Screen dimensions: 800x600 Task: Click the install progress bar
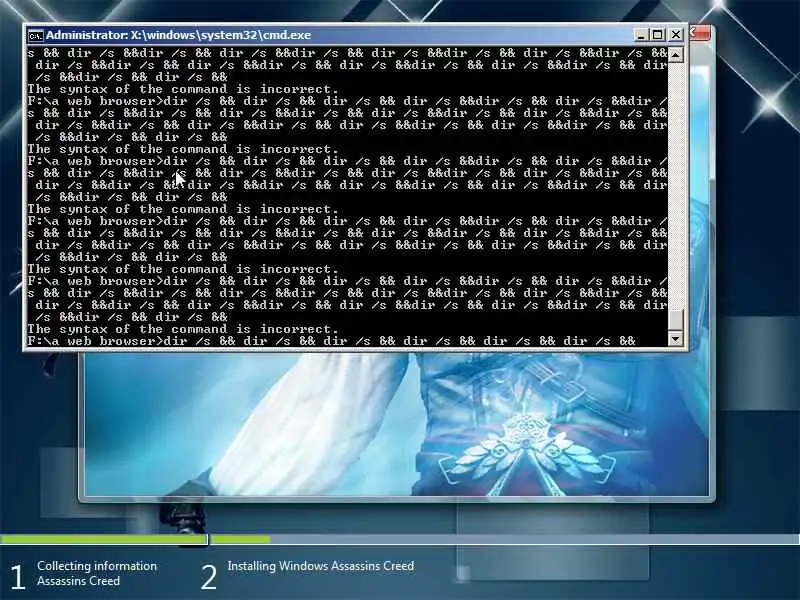click(x=400, y=539)
